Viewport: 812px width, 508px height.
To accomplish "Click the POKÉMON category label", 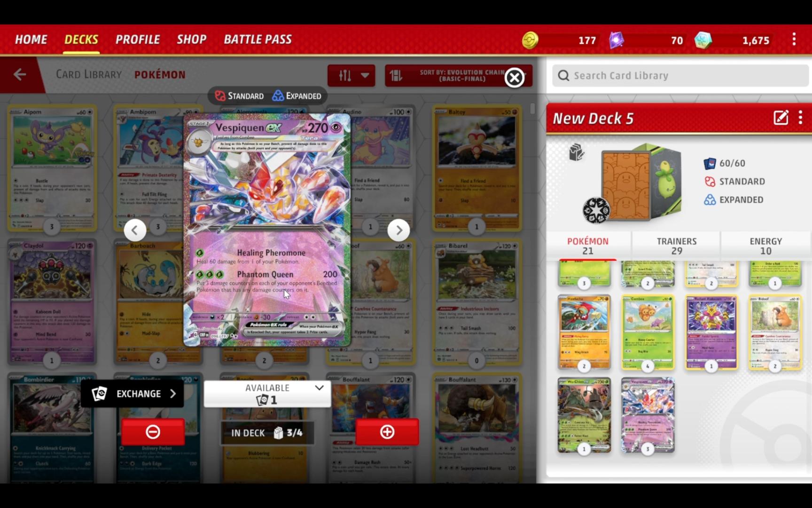I will click(160, 75).
